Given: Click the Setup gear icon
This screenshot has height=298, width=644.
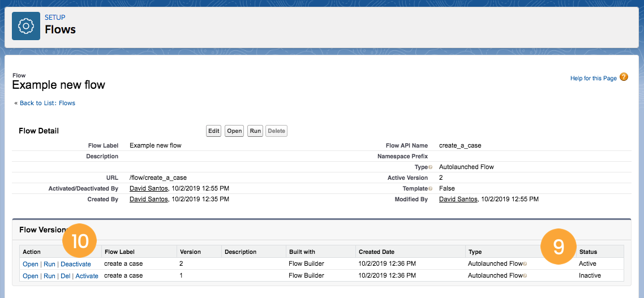Looking at the screenshot, I should [x=26, y=26].
